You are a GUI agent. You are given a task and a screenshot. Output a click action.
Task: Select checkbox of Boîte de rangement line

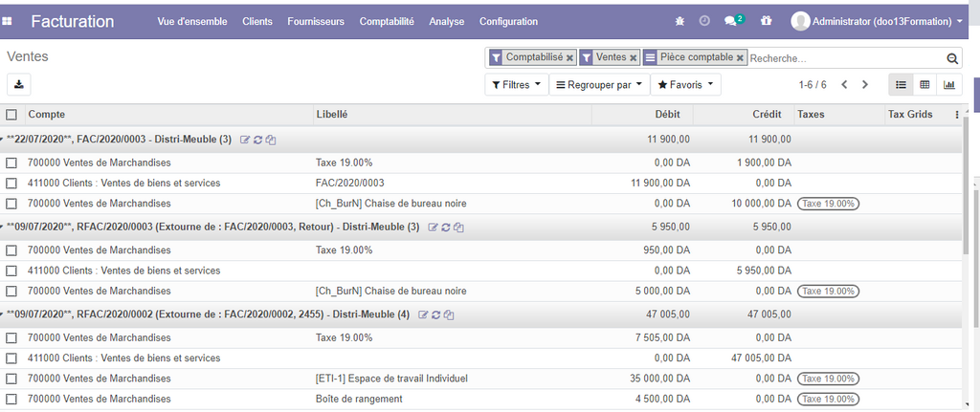pyautogui.click(x=11, y=399)
